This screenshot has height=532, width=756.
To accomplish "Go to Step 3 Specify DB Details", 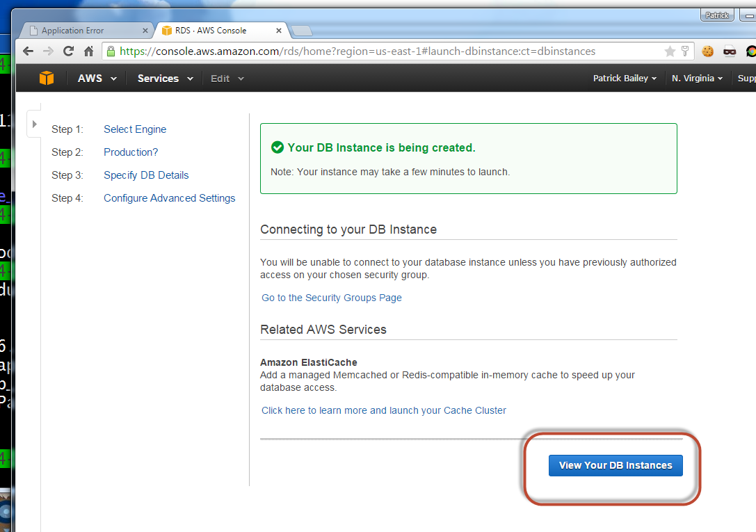I will tap(146, 175).
